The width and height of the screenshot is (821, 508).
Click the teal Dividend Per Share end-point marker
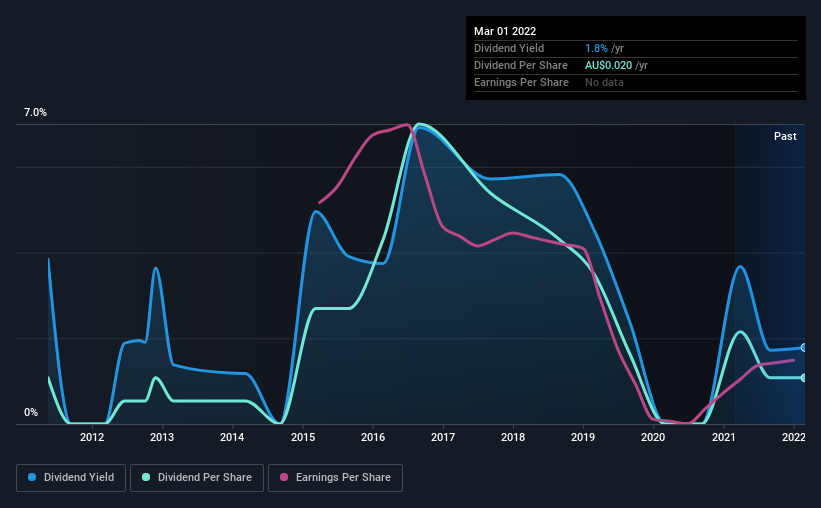pos(804,378)
